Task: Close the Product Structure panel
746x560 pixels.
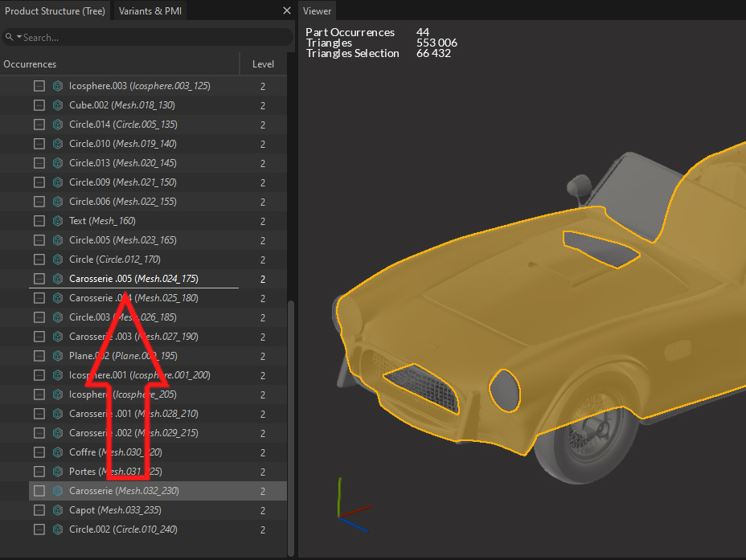Action: tap(287, 11)
